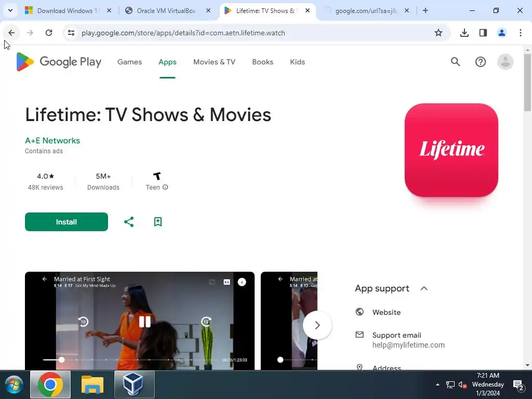Image resolution: width=532 pixels, height=399 pixels.
Task: Click the share icon next to Install
Action: pos(129,222)
